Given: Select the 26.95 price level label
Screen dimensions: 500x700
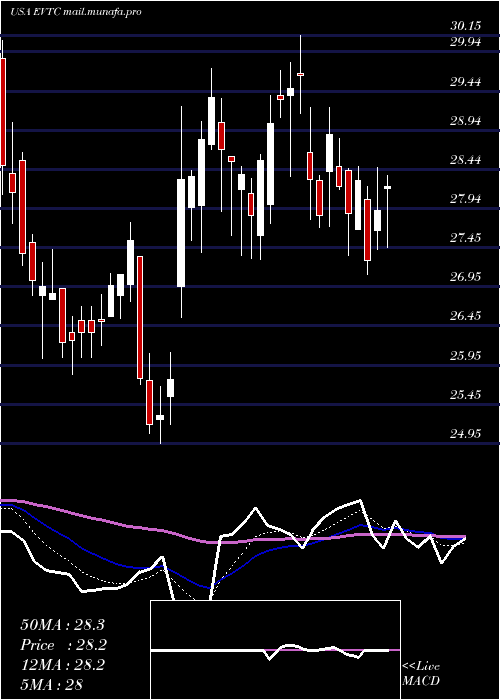Looking at the screenshot, I should (466, 277).
